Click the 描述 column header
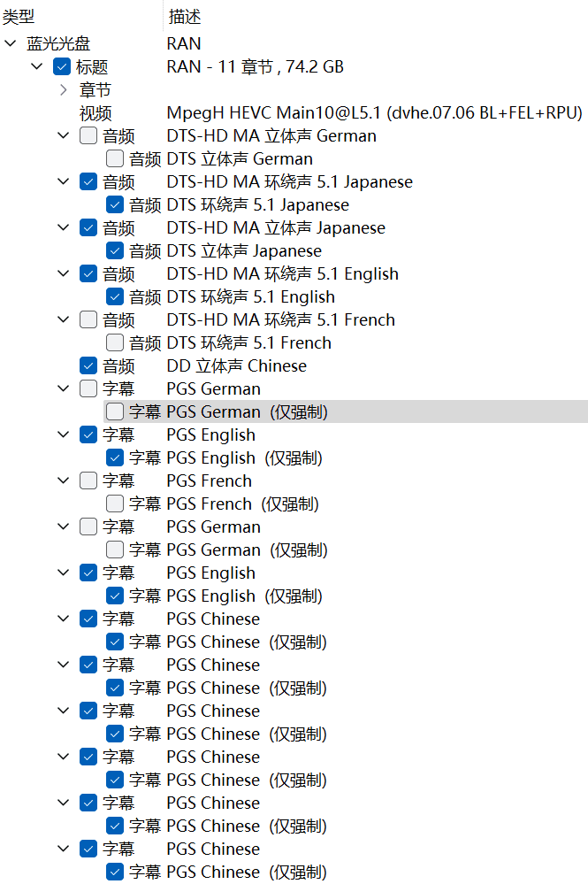The image size is (588, 884). [184, 16]
